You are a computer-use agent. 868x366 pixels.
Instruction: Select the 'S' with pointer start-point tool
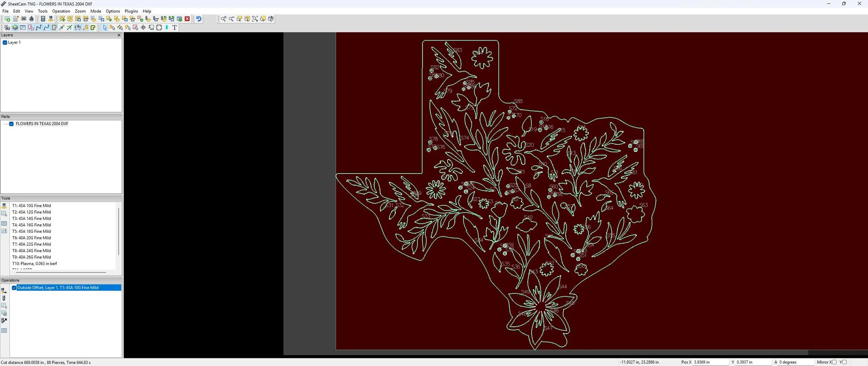coord(112,27)
